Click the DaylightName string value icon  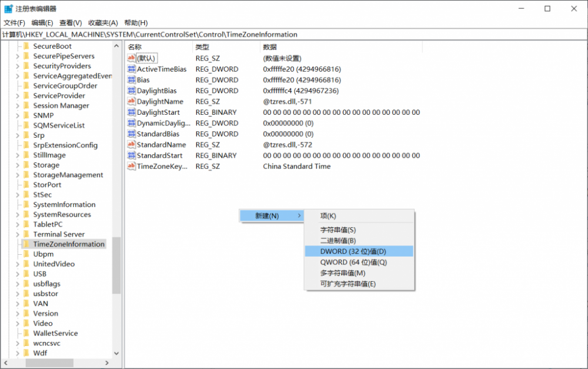pyautogui.click(x=132, y=102)
